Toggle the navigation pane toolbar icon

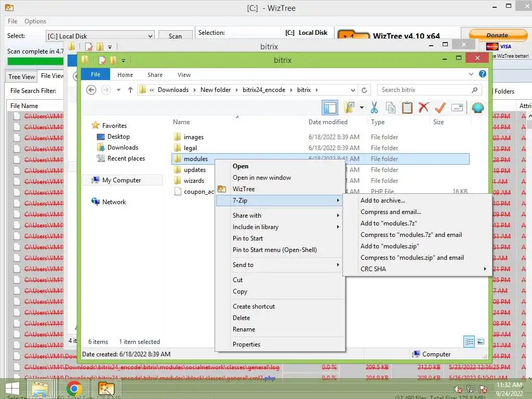pyautogui.click(x=330, y=108)
